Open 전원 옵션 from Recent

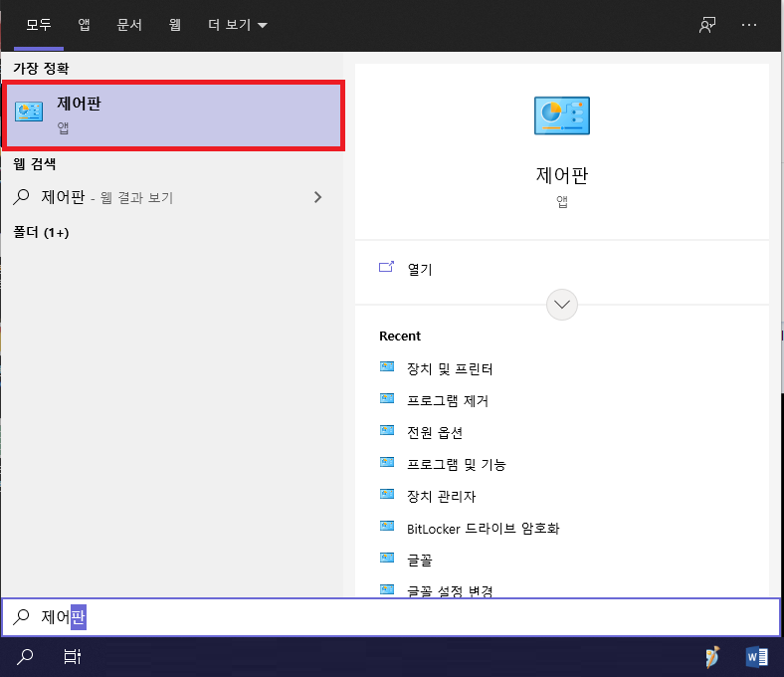435,432
